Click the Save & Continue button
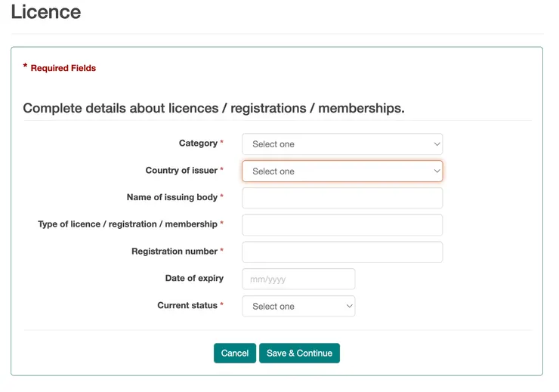The width and height of the screenshot is (559, 392). (299, 353)
